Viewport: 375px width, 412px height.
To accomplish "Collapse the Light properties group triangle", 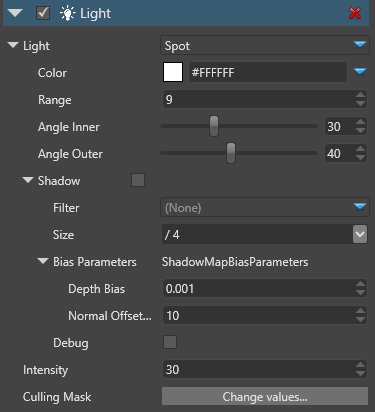I will 13,45.
